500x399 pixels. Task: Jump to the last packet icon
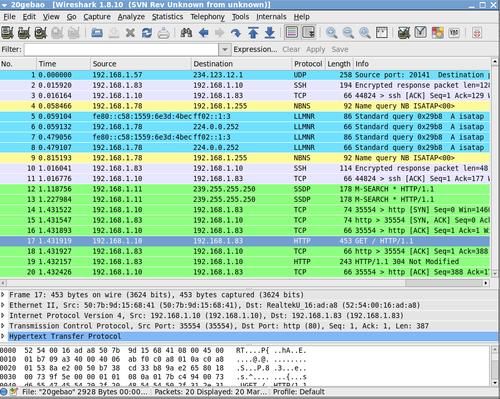pyautogui.click(x=270, y=33)
